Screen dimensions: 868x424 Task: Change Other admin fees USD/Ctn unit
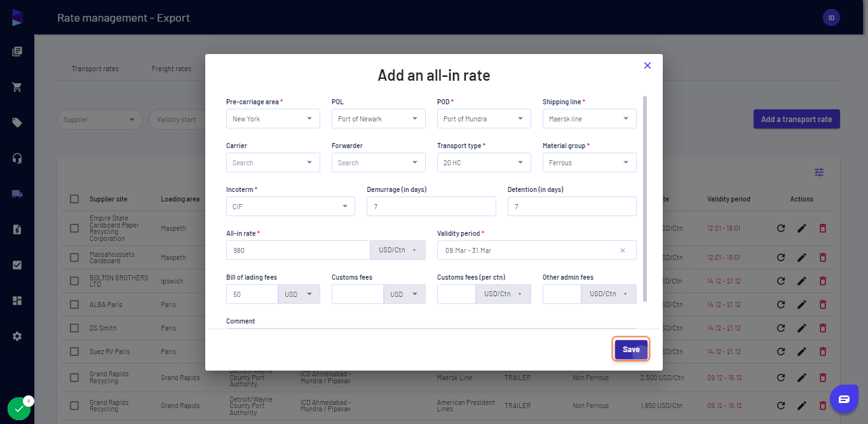click(609, 294)
